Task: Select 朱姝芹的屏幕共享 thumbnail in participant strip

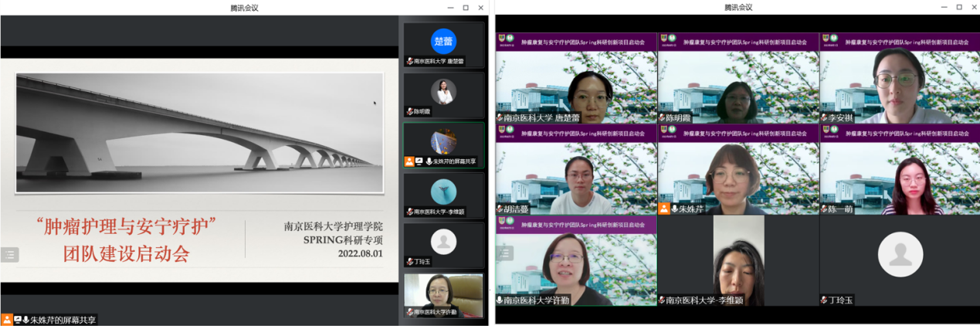Action: click(x=443, y=144)
